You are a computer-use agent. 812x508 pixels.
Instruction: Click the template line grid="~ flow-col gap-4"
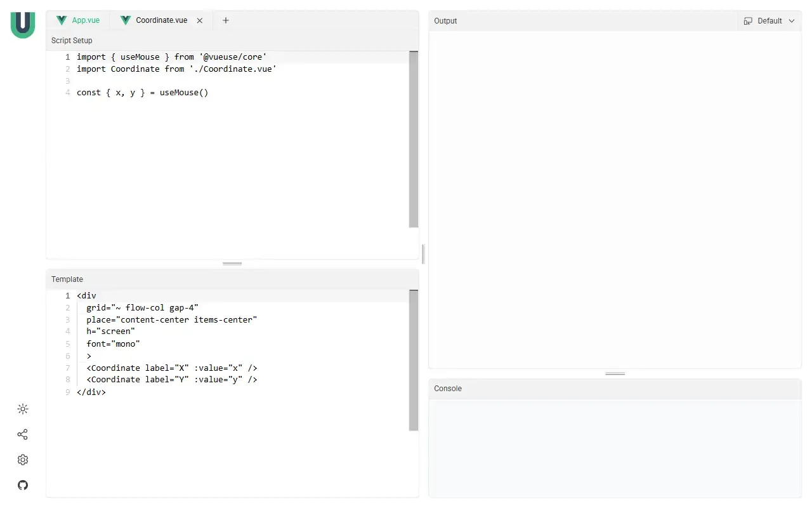pos(143,308)
